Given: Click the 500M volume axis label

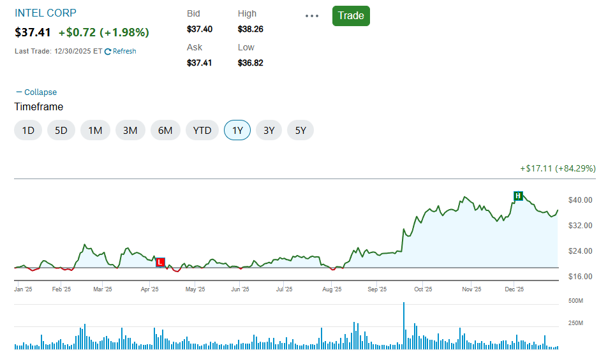Looking at the screenshot, I should [575, 301].
